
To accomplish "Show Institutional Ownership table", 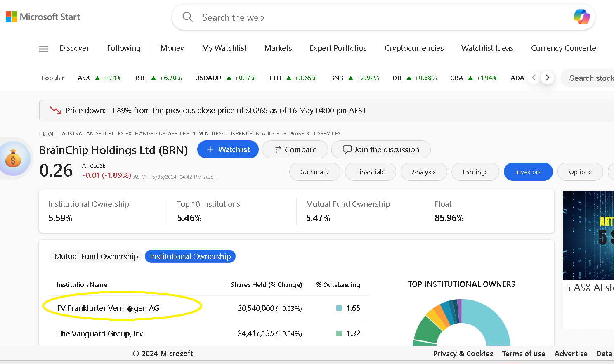I will tap(190, 256).
